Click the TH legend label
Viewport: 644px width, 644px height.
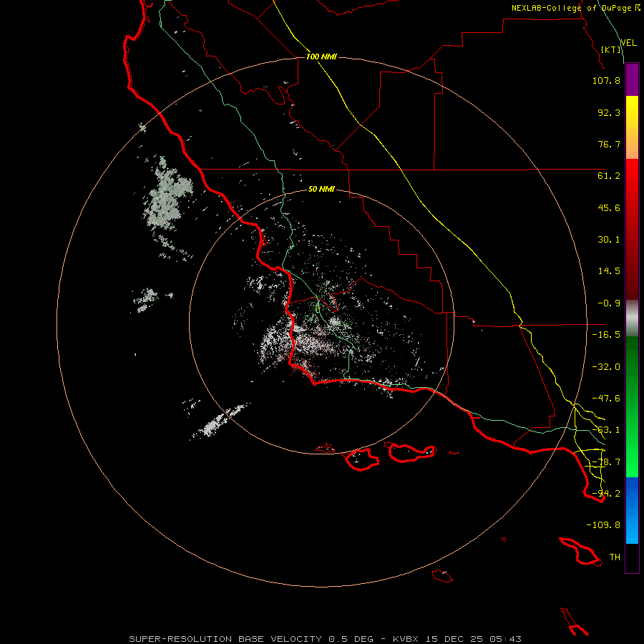(x=615, y=557)
